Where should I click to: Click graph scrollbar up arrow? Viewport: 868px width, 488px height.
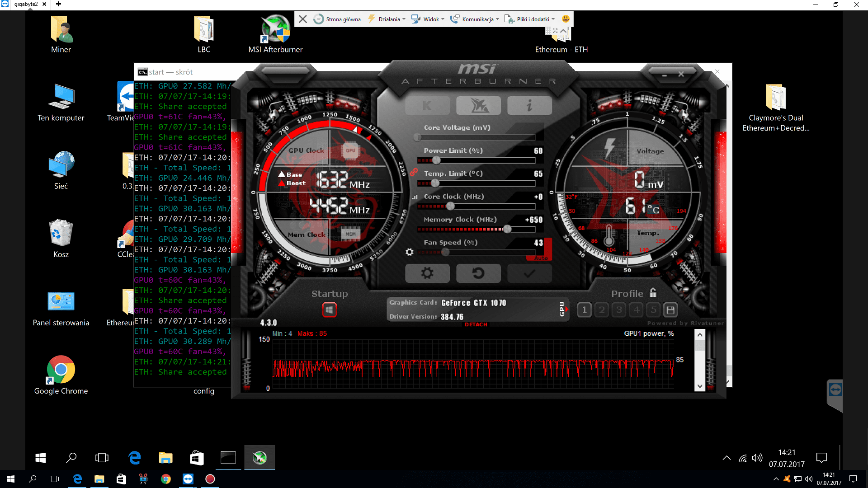pyautogui.click(x=700, y=334)
